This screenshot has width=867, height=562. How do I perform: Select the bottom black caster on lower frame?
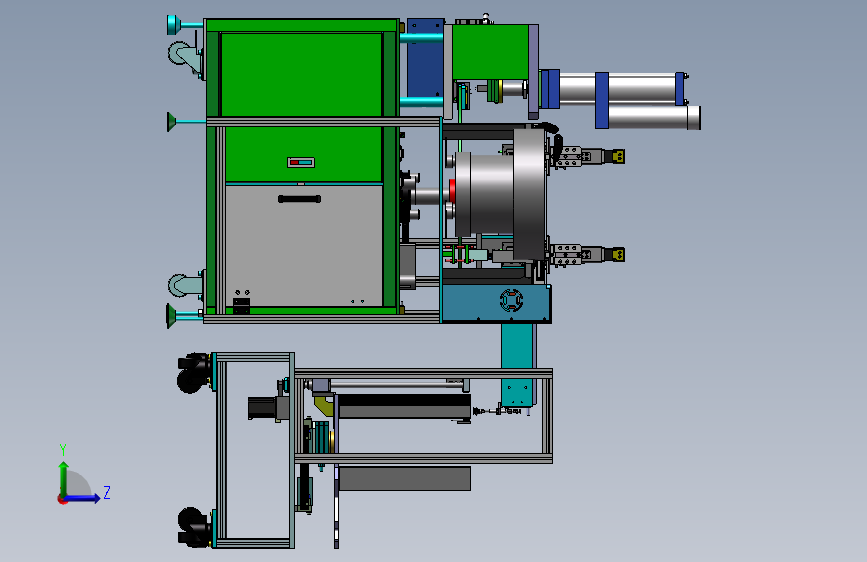[x=194, y=528]
